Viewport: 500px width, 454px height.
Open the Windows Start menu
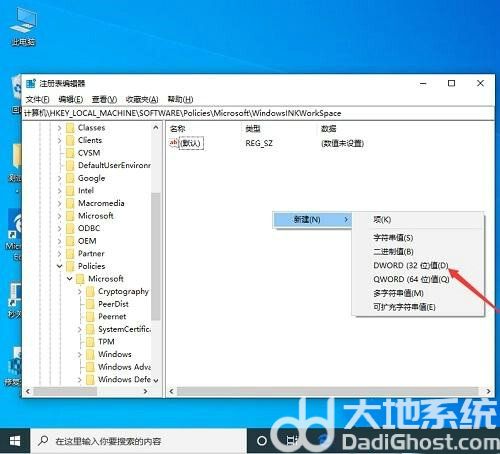pyautogui.click(x=15, y=441)
